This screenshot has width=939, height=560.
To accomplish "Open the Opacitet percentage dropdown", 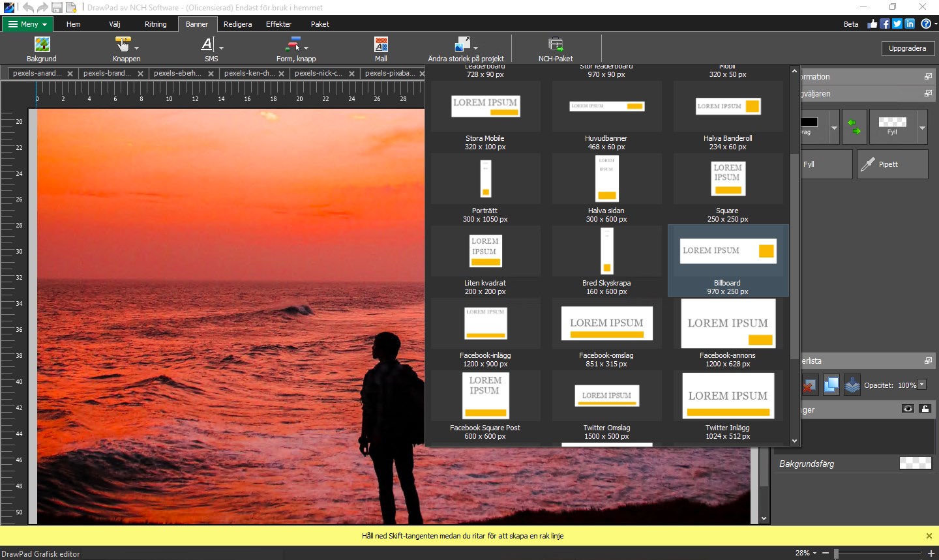I will [922, 385].
